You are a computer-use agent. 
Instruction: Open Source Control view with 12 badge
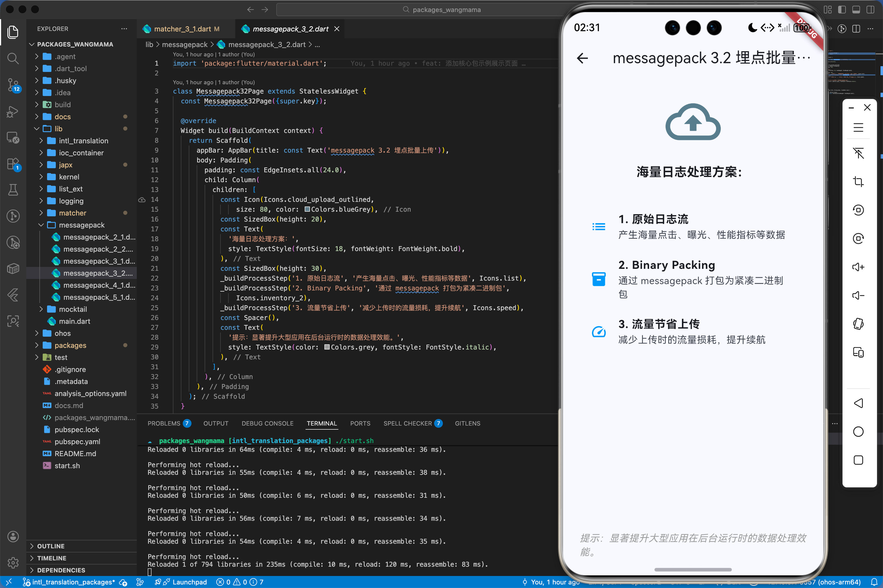[13, 85]
